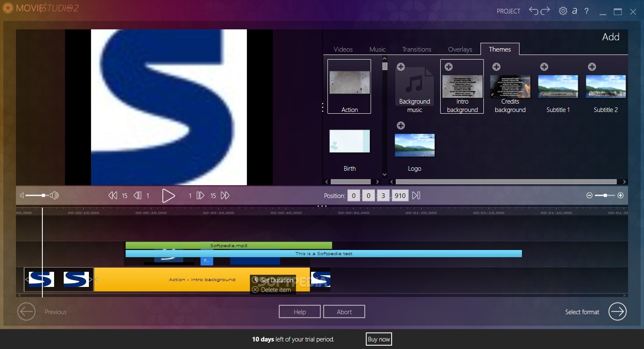Screen dimensions: 644x349
Task: Click the video preview image
Action: (x=169, y=107)
